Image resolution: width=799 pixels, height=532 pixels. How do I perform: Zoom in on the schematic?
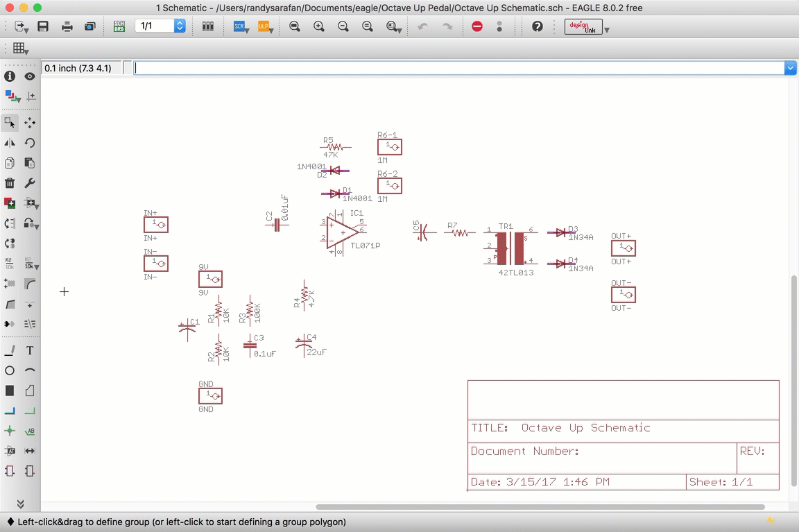pos(318,26)
